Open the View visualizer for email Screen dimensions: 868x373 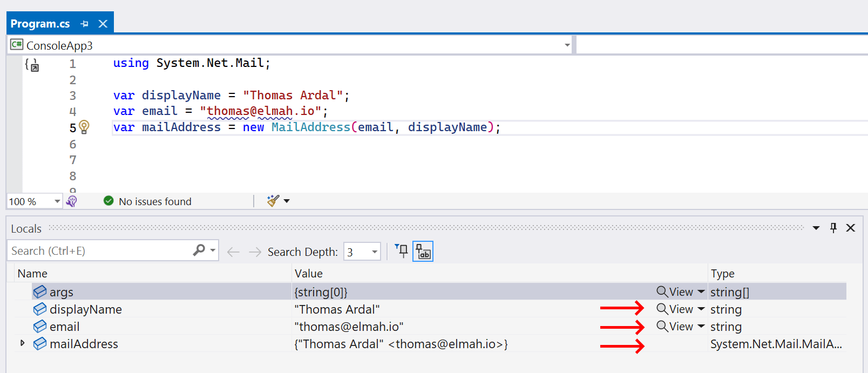pyautogui.click(x=675, y=327)
